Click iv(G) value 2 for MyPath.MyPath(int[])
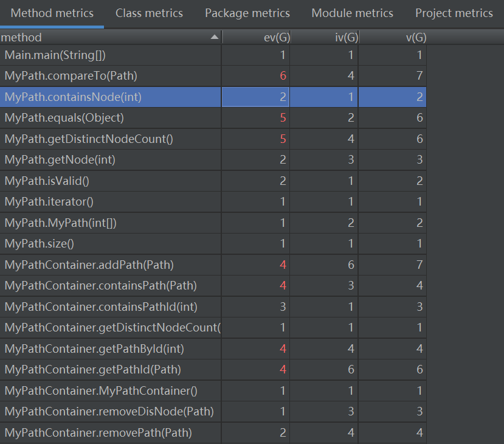504x444 pixels. 351,223
